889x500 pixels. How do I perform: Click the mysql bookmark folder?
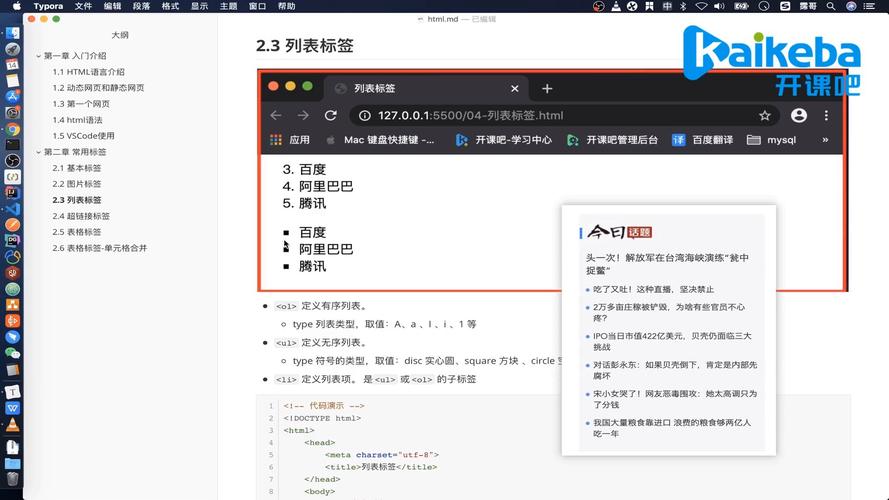[x=772, y=140]
